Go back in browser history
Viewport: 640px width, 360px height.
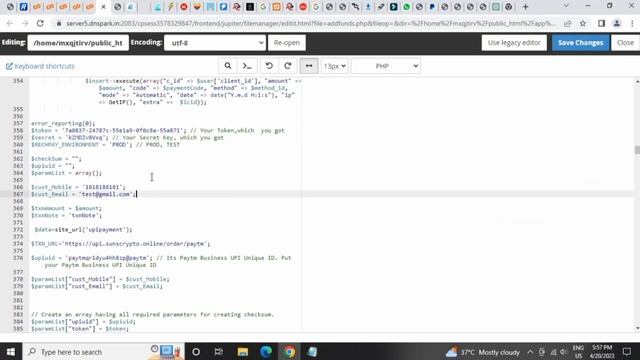(10, 23)
